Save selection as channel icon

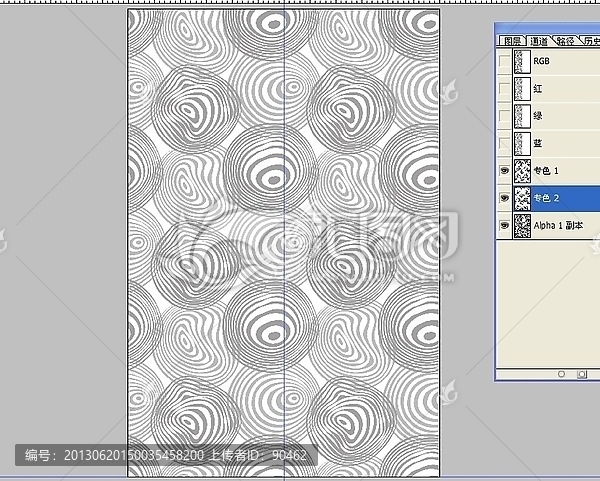582,374
